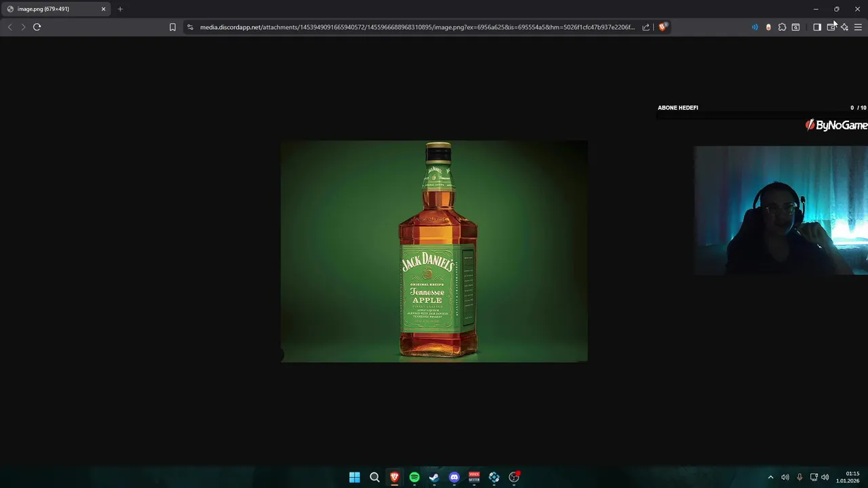Open Windows Search from the taskbar
868x488 pixels.
(x=374, y=477)
